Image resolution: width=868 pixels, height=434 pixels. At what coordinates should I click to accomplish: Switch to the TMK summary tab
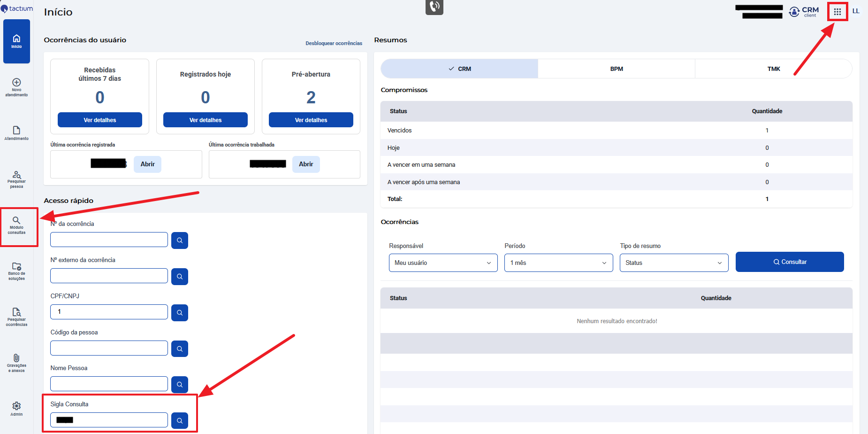click(774, 69)
